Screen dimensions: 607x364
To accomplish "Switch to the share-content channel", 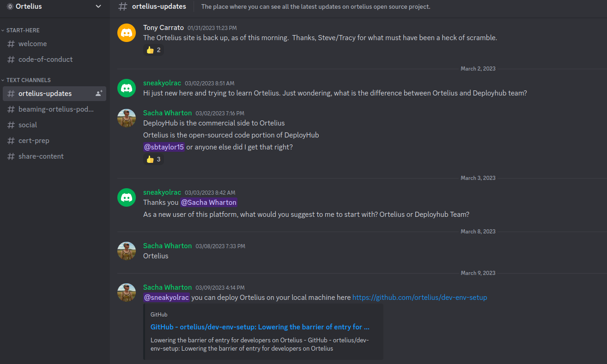I will pyautogui.click(x=41, y=156).
